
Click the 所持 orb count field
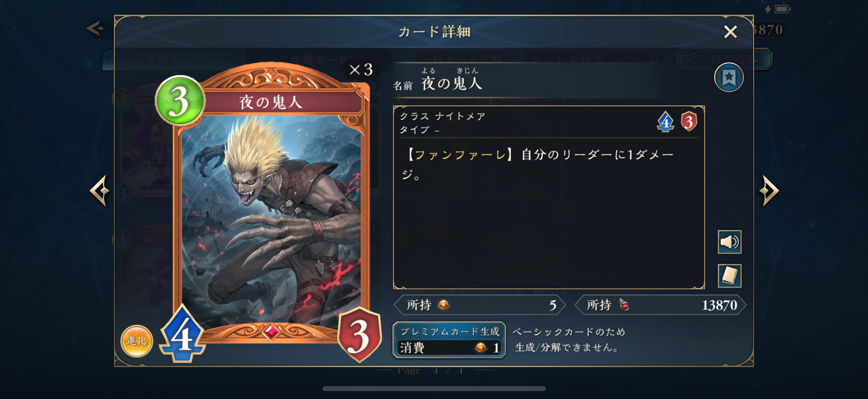[479, 305]
